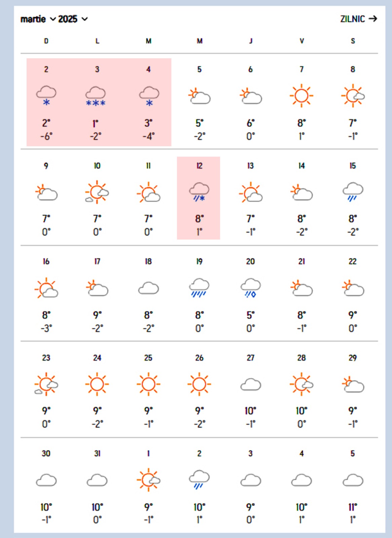Click the sun icon on March 24
Image resolution: width=392 pixels, height=538 pixels.
(x=97, y=384)
